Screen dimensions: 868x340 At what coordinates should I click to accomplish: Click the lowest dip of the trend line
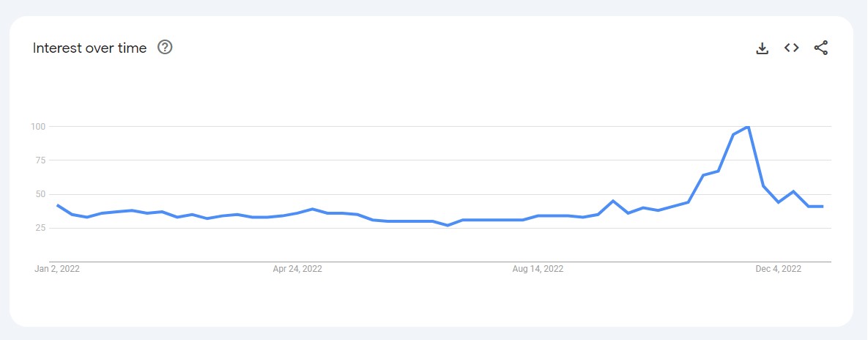pos(448,225)
